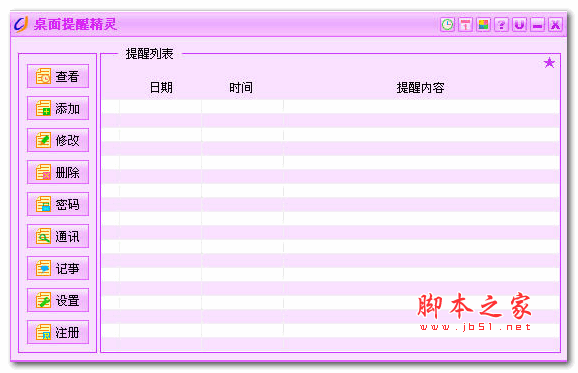Click the purple star icon
This screenshot has height=373, width=578.
549,63
